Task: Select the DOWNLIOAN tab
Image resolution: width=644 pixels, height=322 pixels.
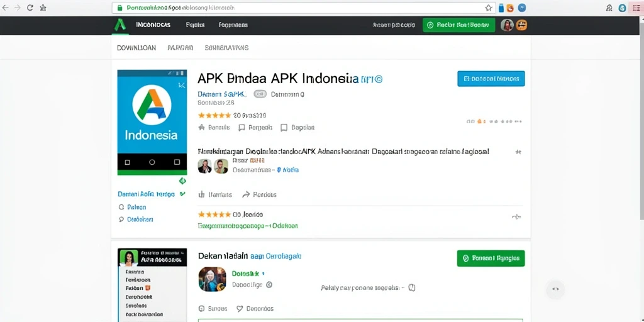Action: point(136,48)
